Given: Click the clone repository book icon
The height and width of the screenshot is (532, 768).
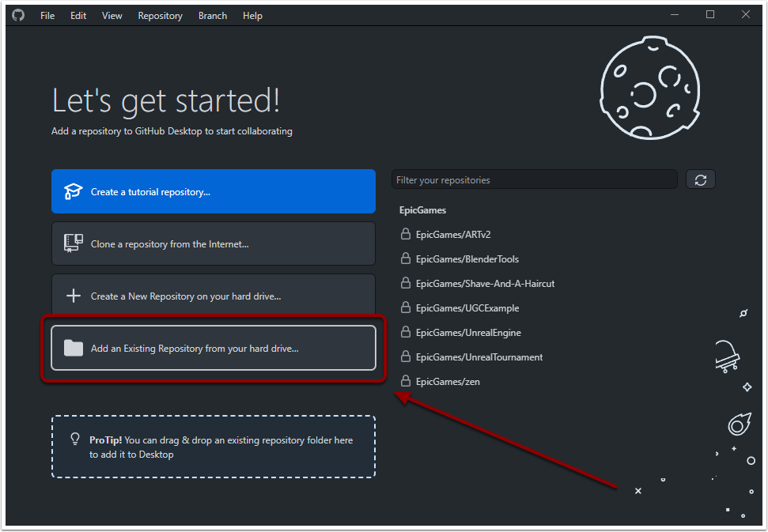Looking at the screenshot, I should tap(74, 243).
